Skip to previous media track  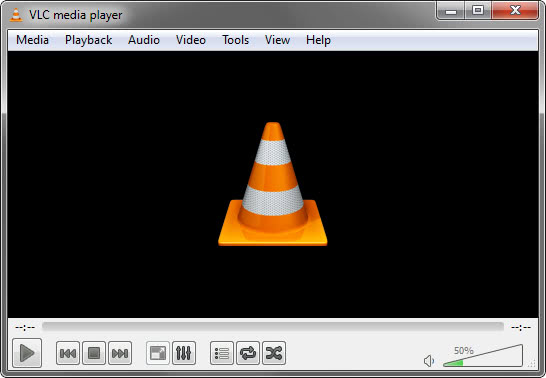pos(68,353)
